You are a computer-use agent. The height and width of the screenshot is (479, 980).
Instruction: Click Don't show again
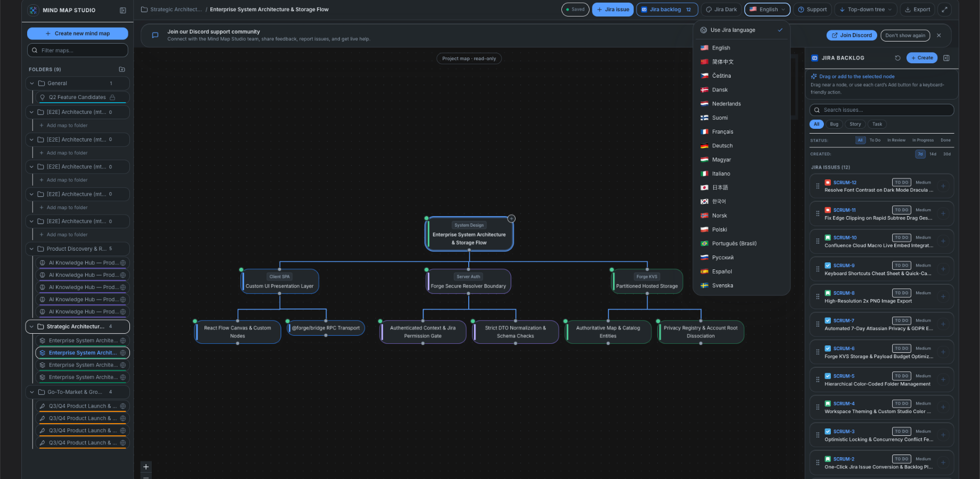click(905, 36)
